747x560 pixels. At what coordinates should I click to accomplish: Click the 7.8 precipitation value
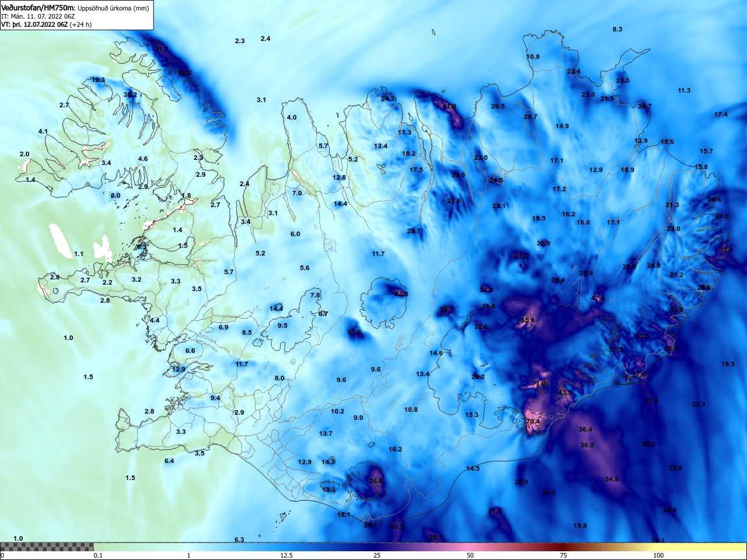pos(315,295)
